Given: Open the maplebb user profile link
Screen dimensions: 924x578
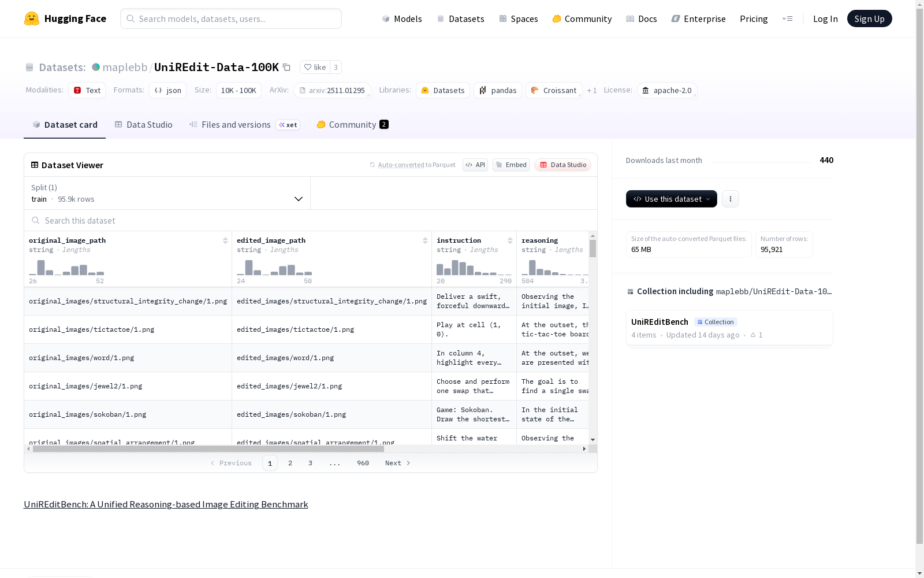Looking at the screenshot, I should point(125,67).
